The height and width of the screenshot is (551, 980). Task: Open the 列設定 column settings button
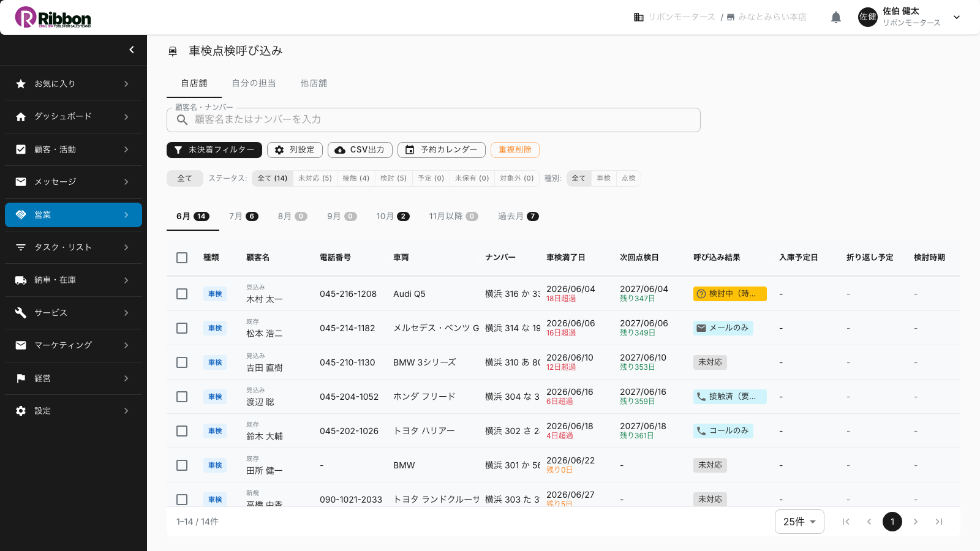295,150
